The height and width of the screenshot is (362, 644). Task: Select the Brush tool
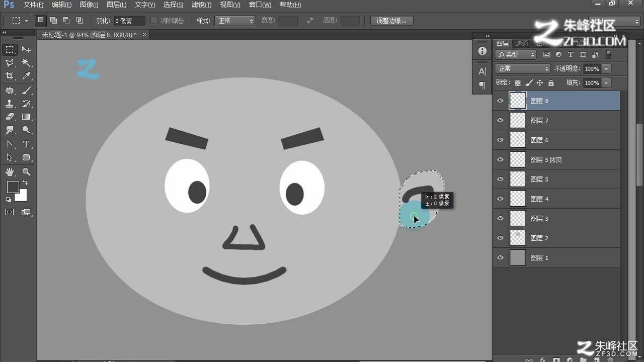click(26, 90)
